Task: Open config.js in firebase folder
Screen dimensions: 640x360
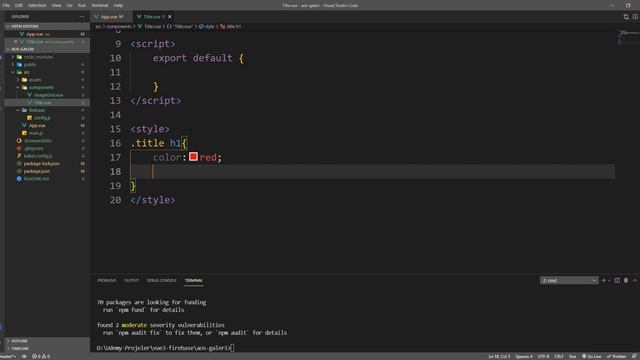Action: pyautogui.click(x=47, y=118)
